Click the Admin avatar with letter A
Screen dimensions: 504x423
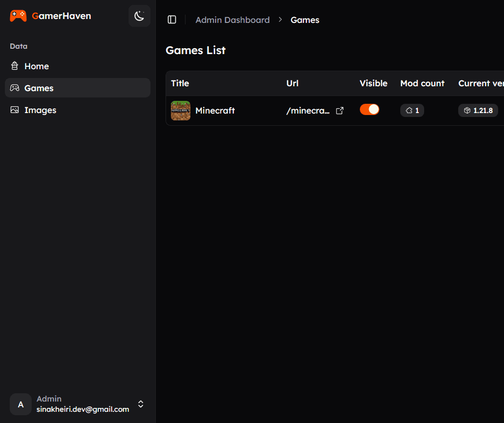pyautogui.click(x=20, y=404)
